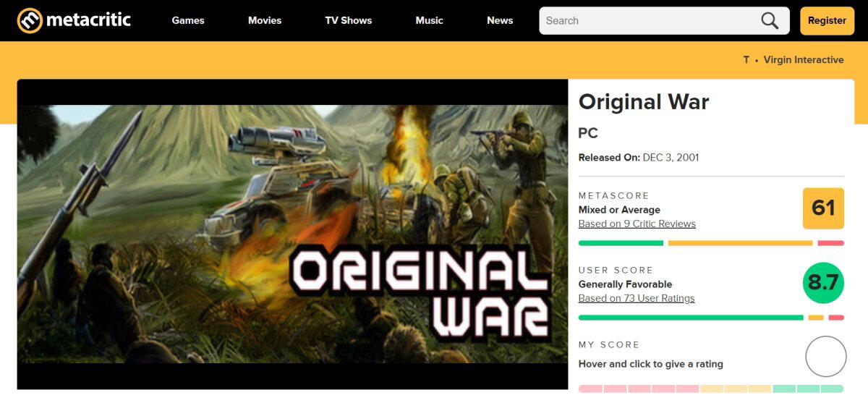Open the Movies menu
The height and width of the screenshot is (403, 868).
click(x=265, y=20)
